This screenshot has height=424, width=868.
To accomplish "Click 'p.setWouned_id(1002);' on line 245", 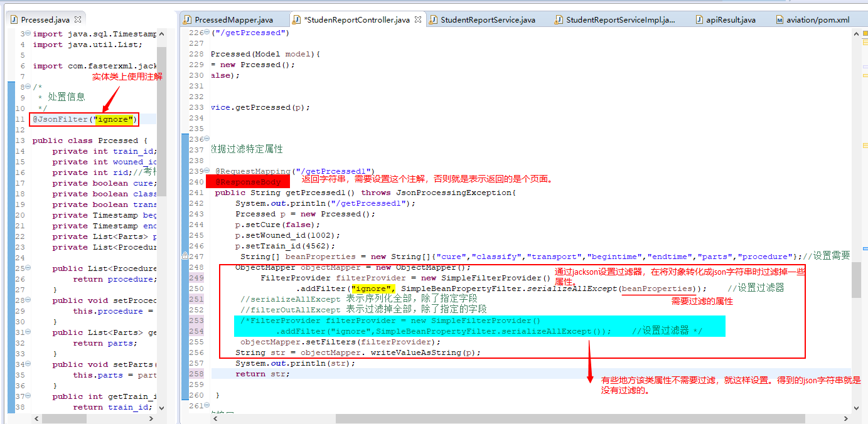I will click(x=287, y=235).
